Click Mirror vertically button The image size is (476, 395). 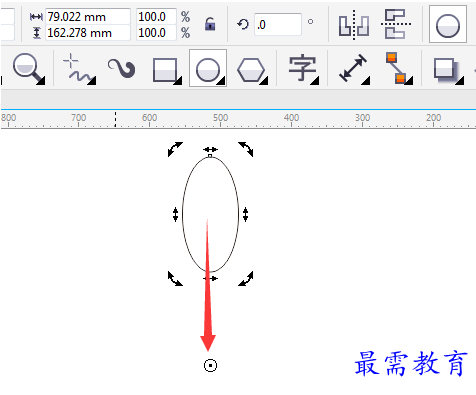pyautogui.click(x=396, y=24)
